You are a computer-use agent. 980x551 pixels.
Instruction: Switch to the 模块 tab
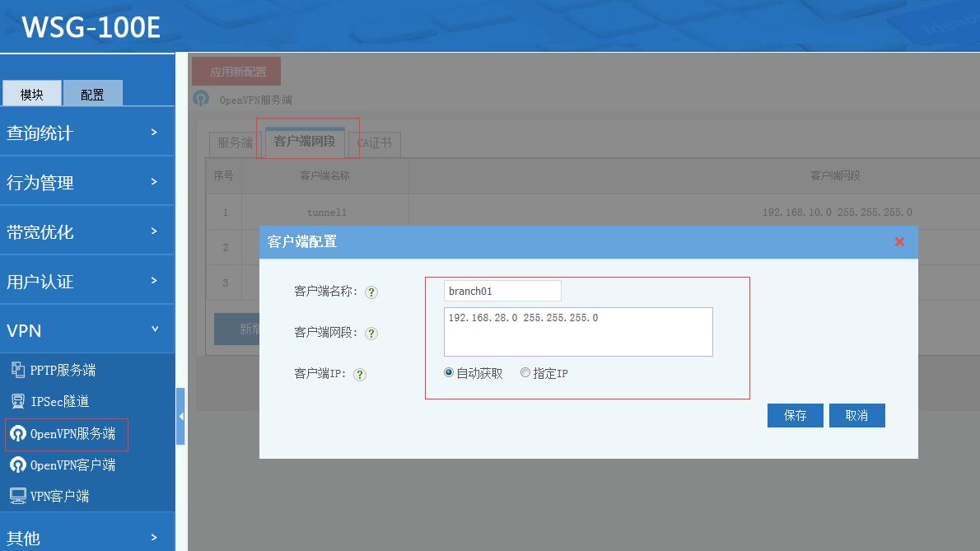[x=32, y=94]
